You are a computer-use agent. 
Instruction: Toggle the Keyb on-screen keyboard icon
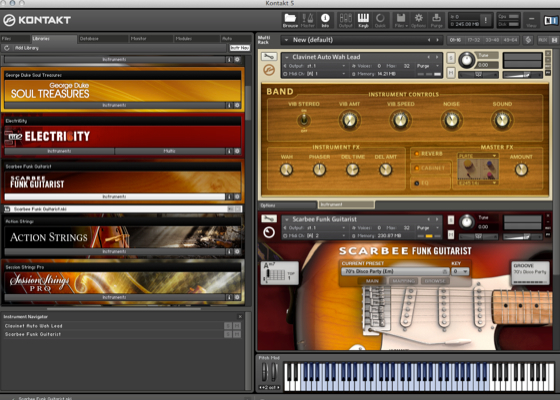[363, 20]
